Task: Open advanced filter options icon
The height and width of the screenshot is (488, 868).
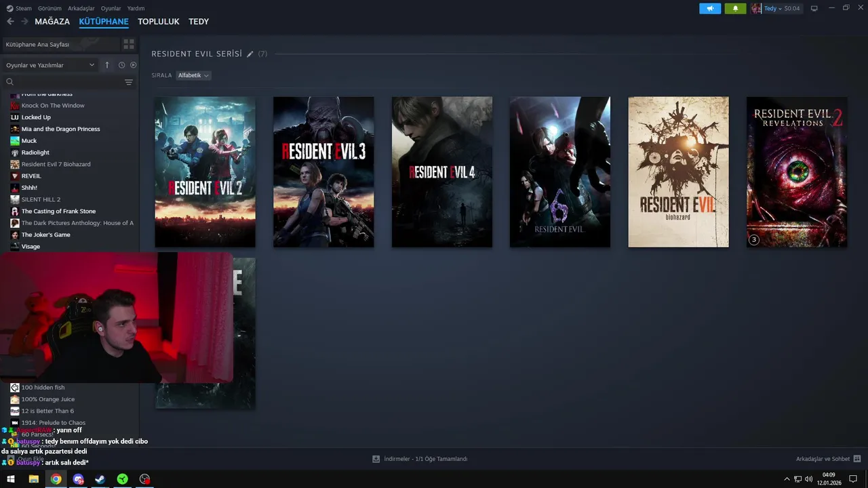Action: coord(129,82)
